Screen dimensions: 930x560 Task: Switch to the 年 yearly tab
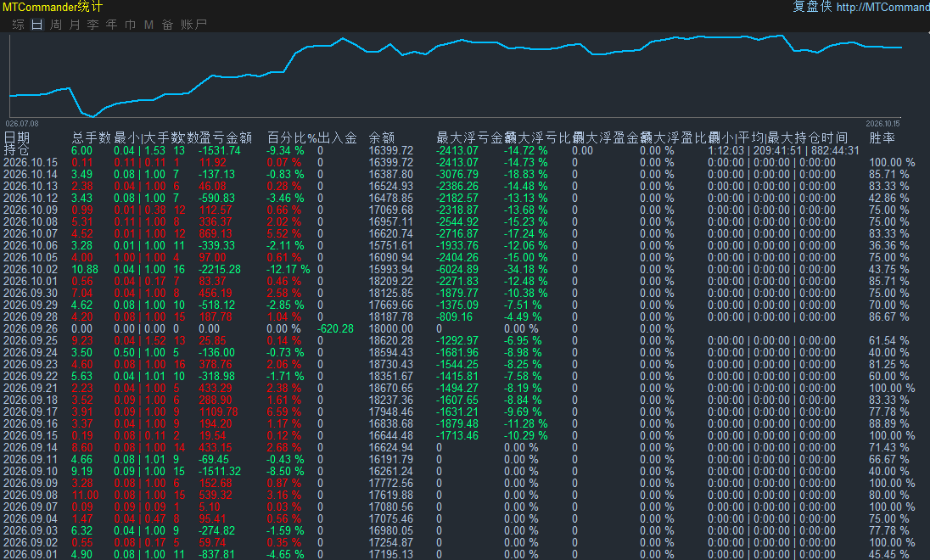click(x=111, y=25)
